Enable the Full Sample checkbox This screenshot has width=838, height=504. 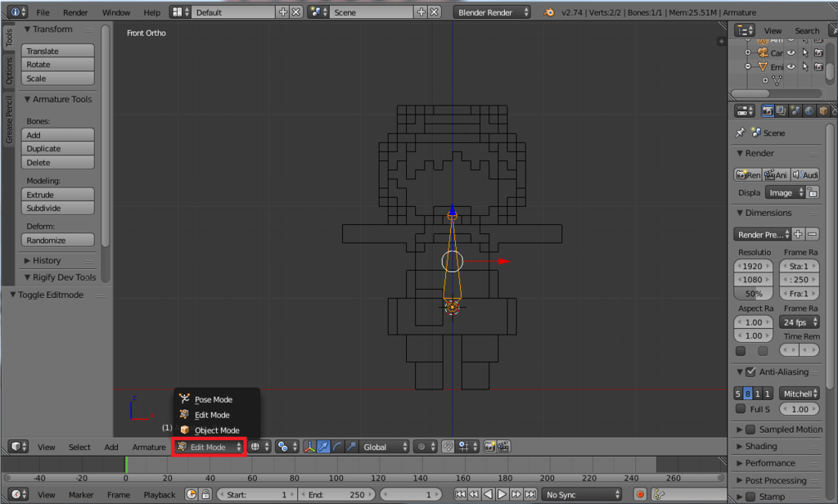click(x=741, y=409)
